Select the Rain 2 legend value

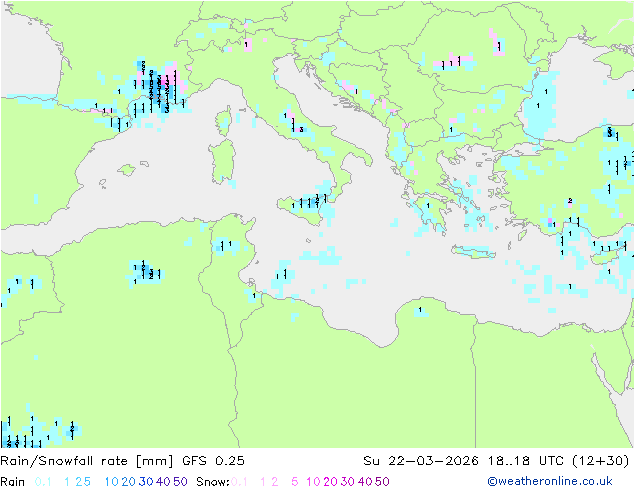[x=78, y=482]
